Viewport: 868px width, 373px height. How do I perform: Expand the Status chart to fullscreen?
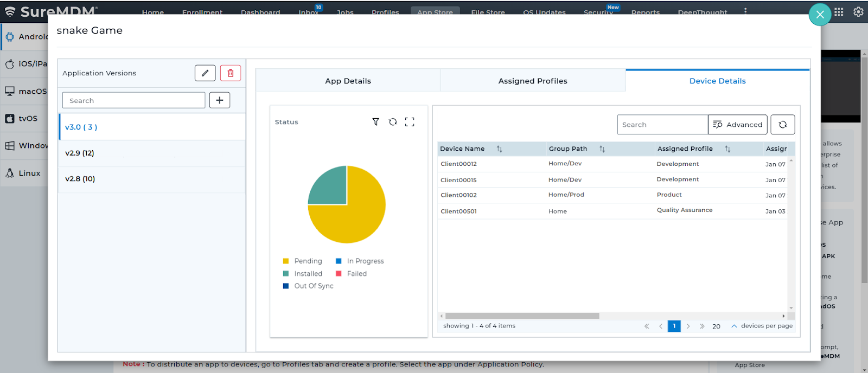click(410, 122)
